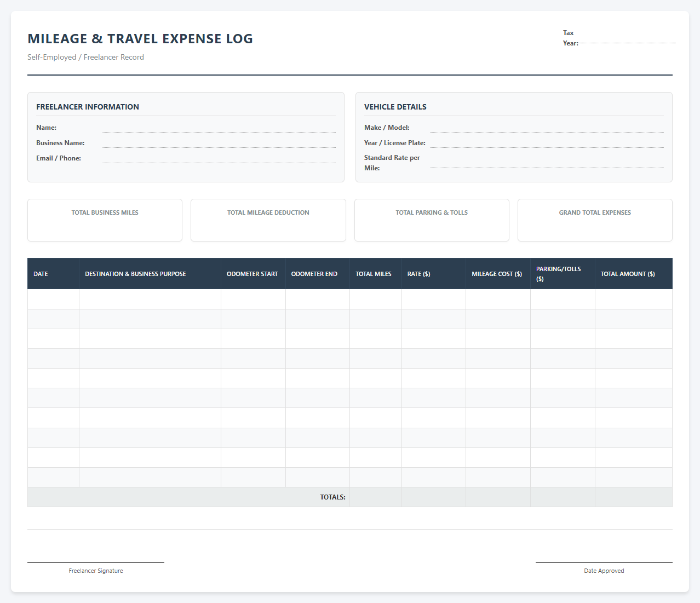Click the TOTAL AMOUNT ($) column header

point(634,274)
